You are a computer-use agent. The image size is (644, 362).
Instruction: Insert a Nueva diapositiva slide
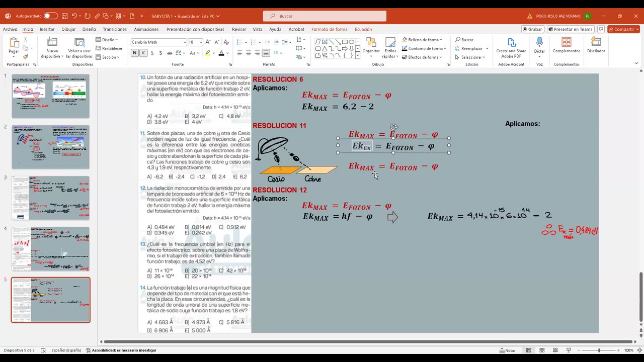[x=52, y=48]
